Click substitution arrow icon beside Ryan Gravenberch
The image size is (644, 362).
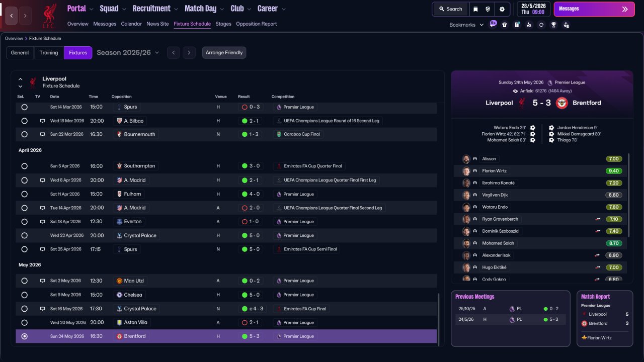[x=598, y=219]
